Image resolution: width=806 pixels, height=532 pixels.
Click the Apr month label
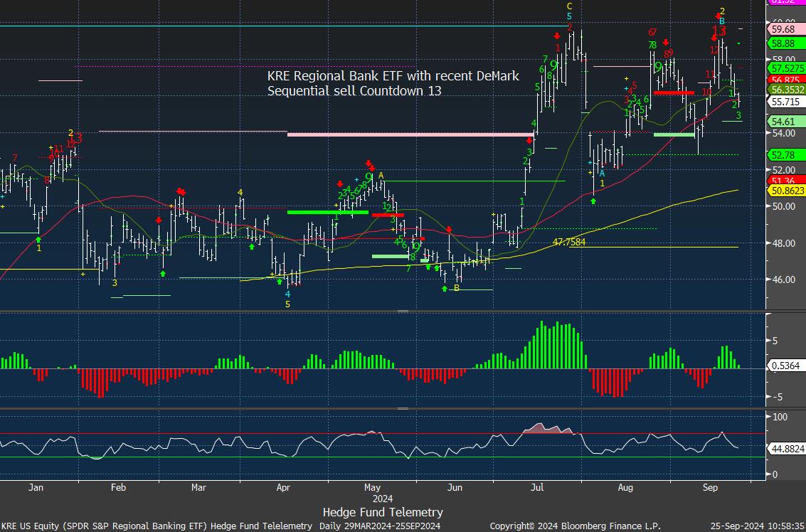point(285,486)
